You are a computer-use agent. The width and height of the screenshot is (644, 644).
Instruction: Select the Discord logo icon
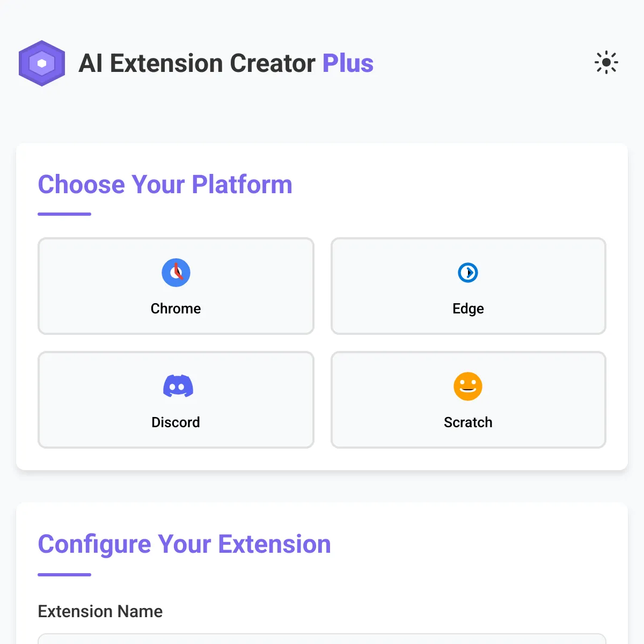pyautogui.click(x=178, y=386)
